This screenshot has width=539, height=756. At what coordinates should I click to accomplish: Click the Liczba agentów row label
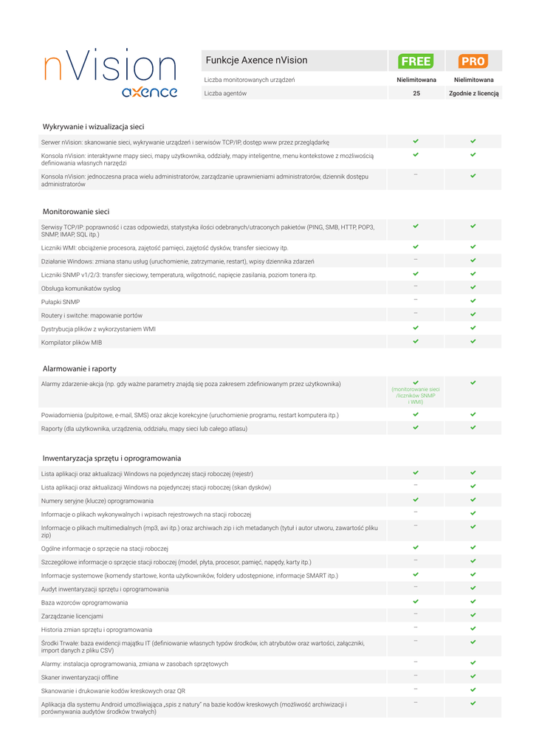(226, 94)
